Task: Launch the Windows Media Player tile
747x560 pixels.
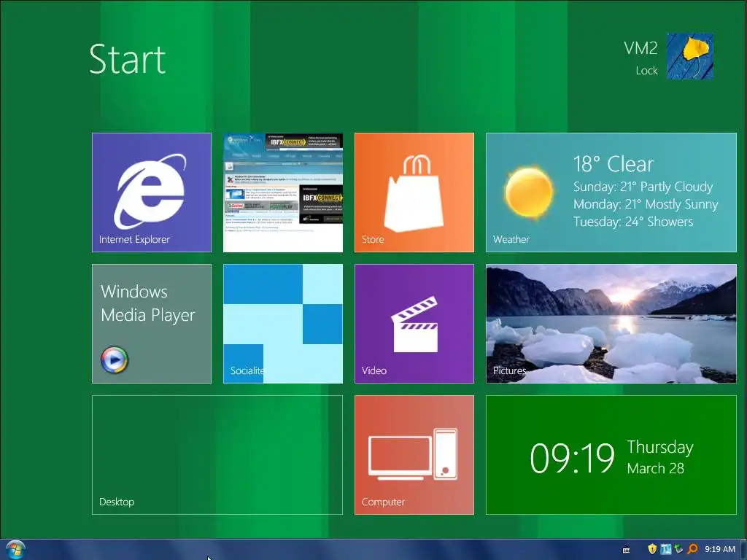Action: [x=152, y=324]
